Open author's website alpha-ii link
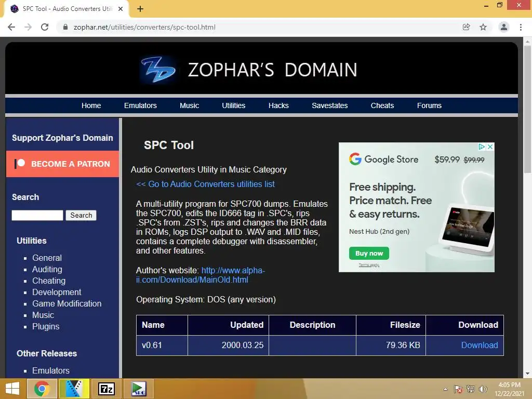This screenshot has height=399, width=532. click(x=201, y=275)
